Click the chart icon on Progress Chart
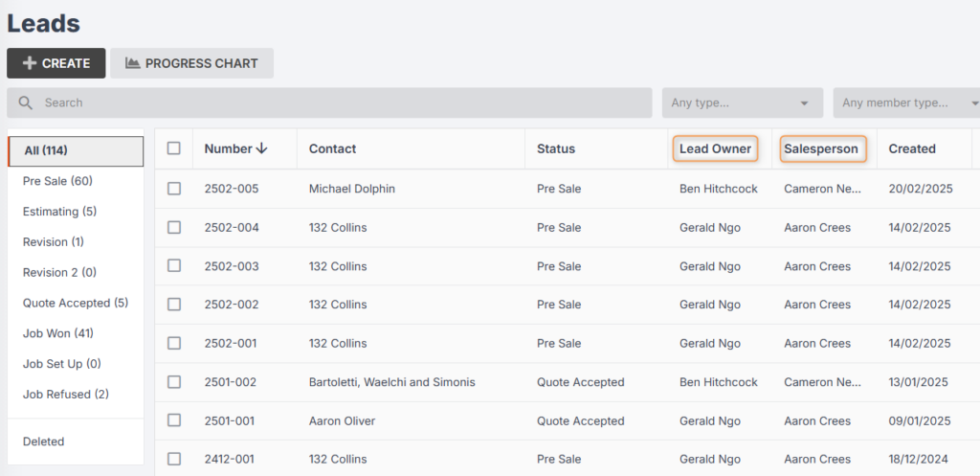Screen dimensions: 980x476 pos(132,63)
